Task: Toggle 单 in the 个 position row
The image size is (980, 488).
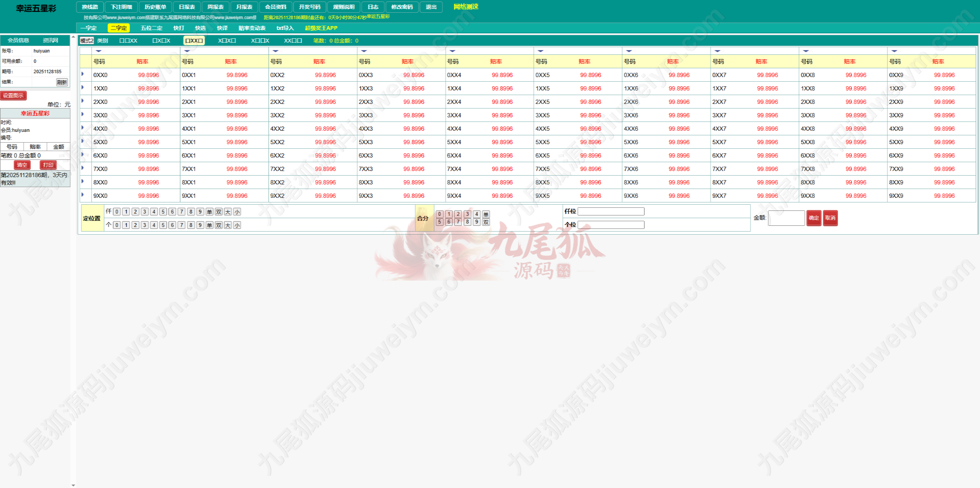Action: point(209,225)
